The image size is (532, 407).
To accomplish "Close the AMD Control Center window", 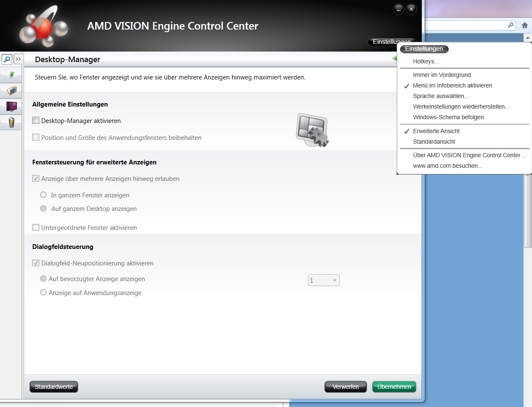I will [411, 9].
